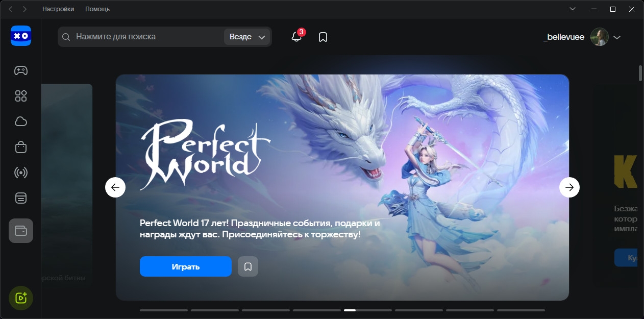Image resolution: width=644 pixels, height=319 pixels.
Task: Open the games gamepad section in sidebar
Action: point(21,70)
